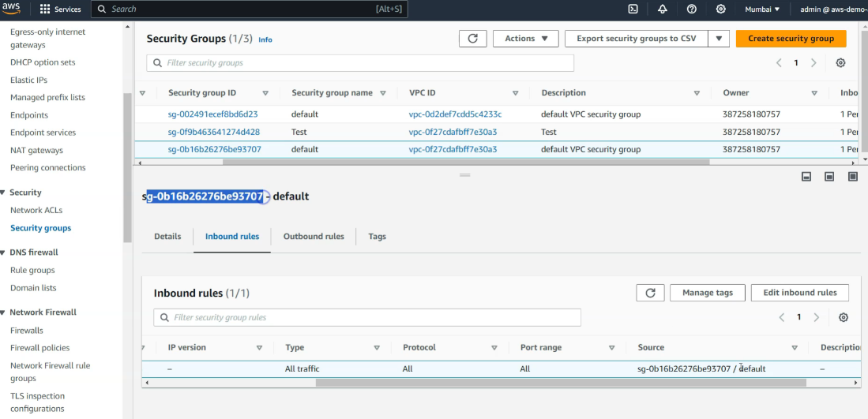Switch to the Outbound rules tab
The image size is (868, 419).
click(314, 237)
